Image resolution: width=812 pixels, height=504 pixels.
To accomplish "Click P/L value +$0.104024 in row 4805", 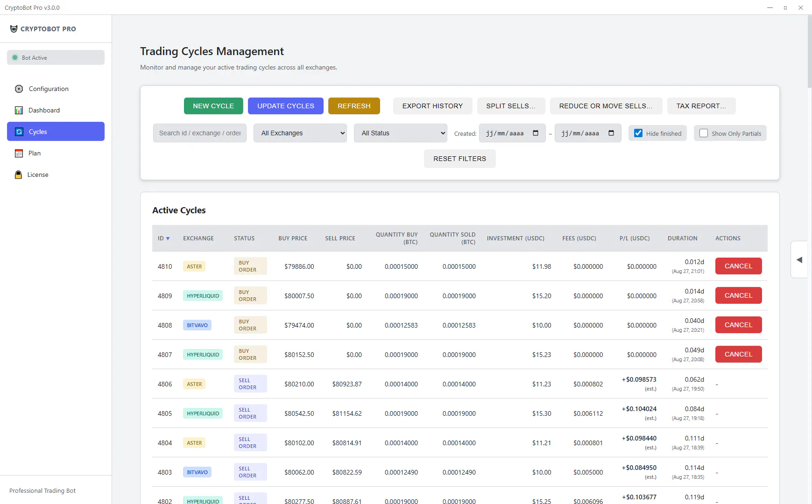I will click(639, 409).
